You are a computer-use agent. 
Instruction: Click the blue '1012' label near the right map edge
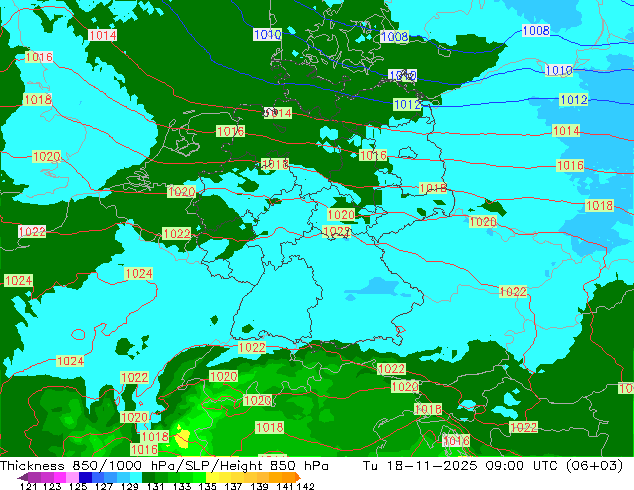click(574, 99)
